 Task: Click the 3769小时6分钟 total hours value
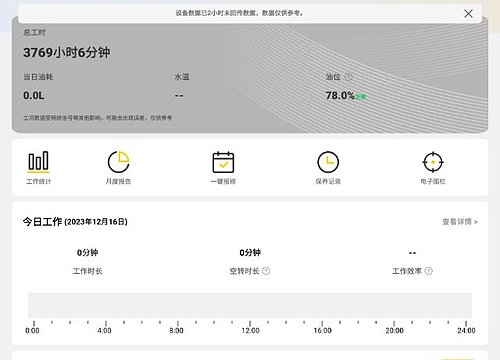click(67, 52)
